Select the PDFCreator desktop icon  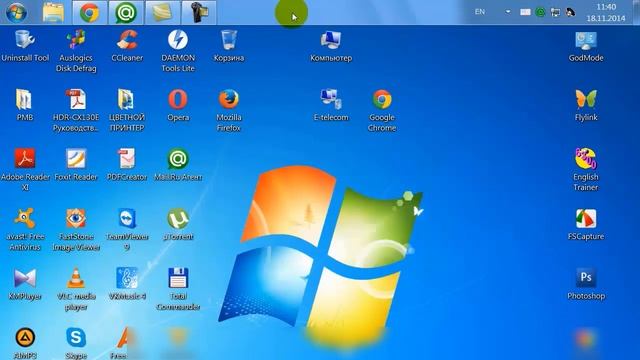pos(127,165)
